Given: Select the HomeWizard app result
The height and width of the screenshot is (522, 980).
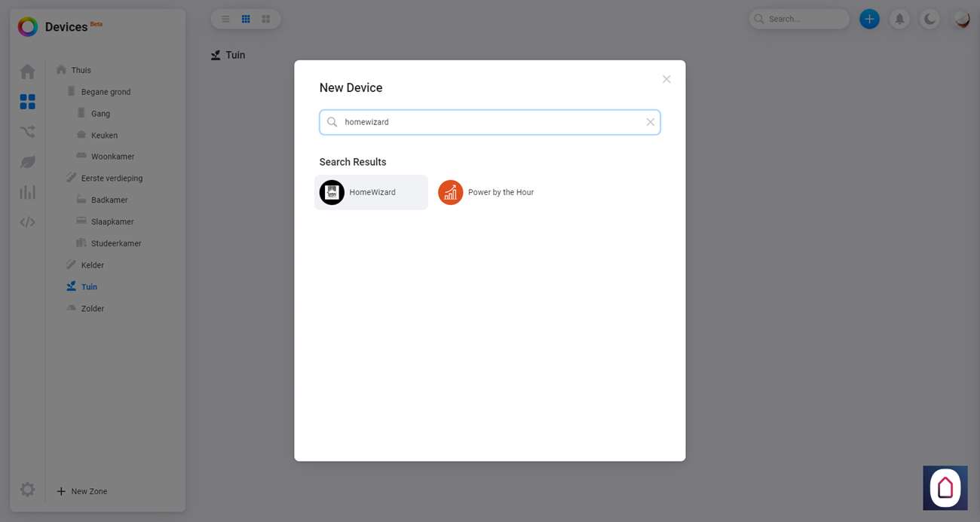Looking at the screenshot, I should tap(371, 193).
